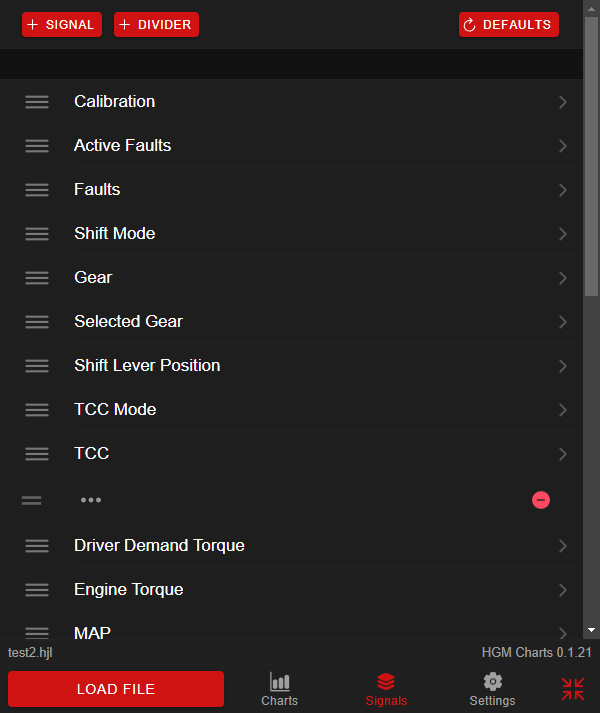Click the drag handle next to Gear
600x713 pixels.
pyautogui.click(x=37, y=278)
